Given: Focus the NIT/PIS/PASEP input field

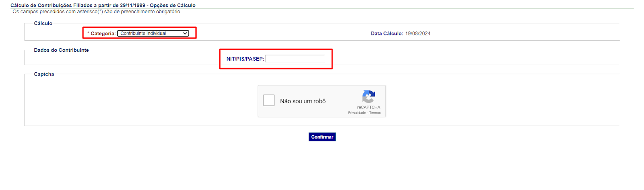Looking at the screenshot, I should point(295,59).
